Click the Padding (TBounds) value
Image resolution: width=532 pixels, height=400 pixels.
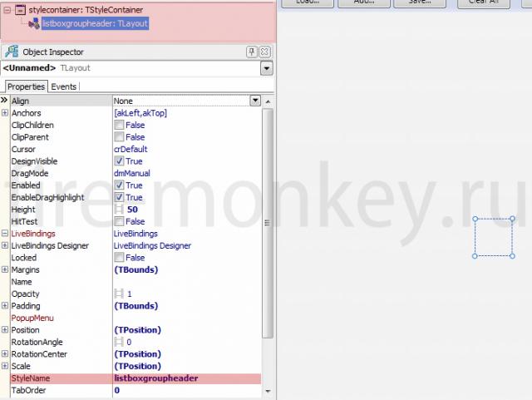pyautogui.click(x=136, y=306)
